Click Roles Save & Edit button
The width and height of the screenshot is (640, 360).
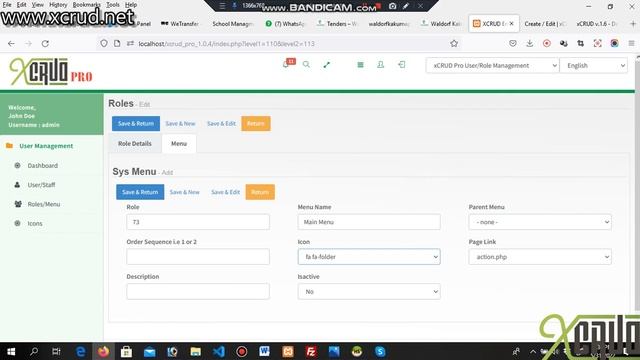[x=221, y=123]
